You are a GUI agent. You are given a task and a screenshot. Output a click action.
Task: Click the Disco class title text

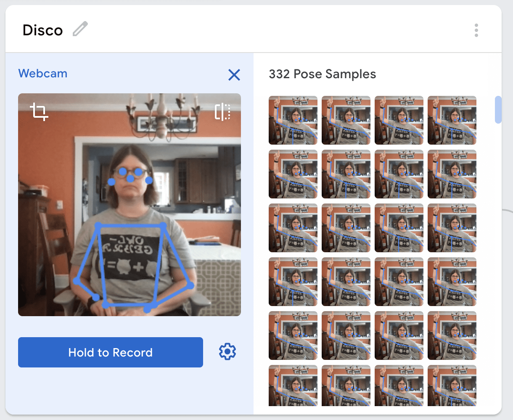pyautogui.click(x=42, y=30)
